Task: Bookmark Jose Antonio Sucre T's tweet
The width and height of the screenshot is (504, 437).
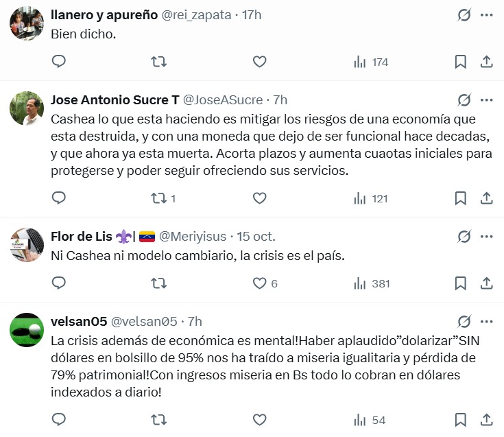Action: (461, 198)
